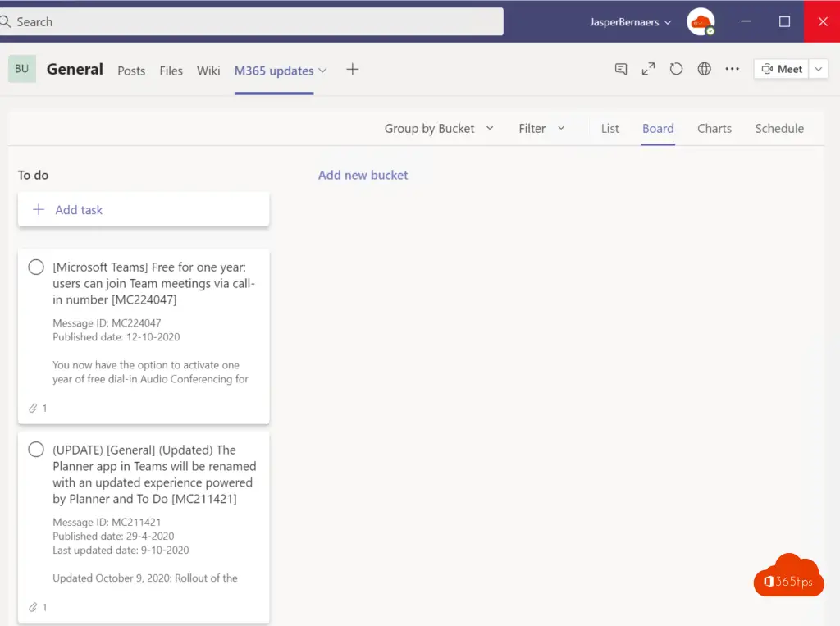Mark the Planner rename task complete
This screenshot has height=626, width=840.
pyautogui.click(x=36, y=450)
